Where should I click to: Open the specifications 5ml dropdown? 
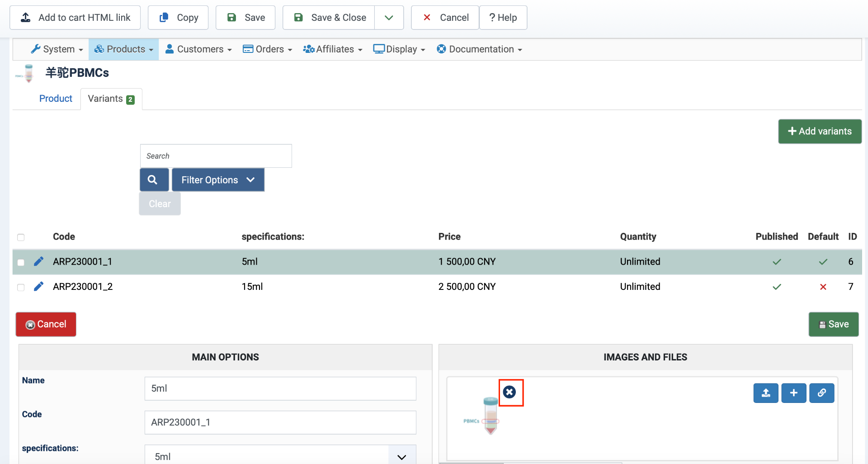click(280, 456)
